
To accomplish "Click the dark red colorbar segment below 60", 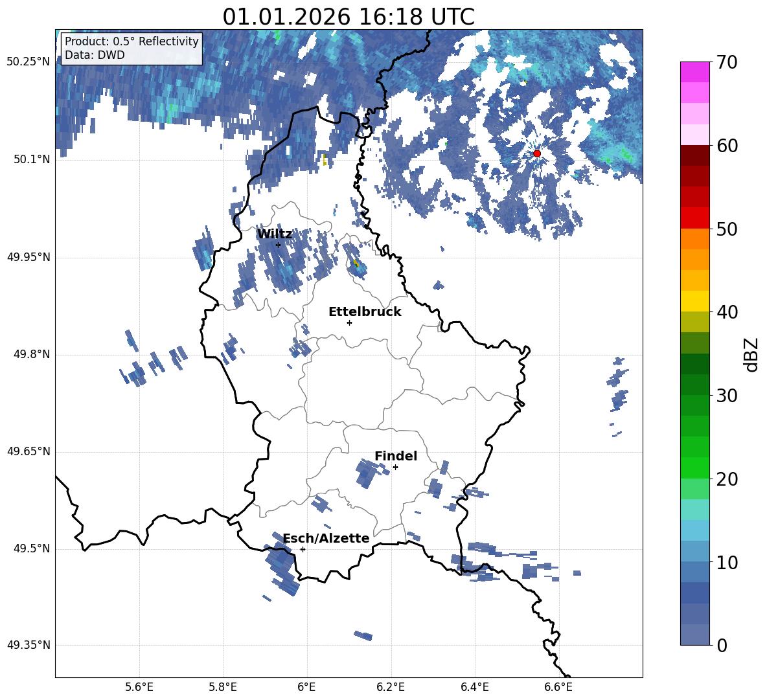I will pyautogui.click(x=694, y=155).
